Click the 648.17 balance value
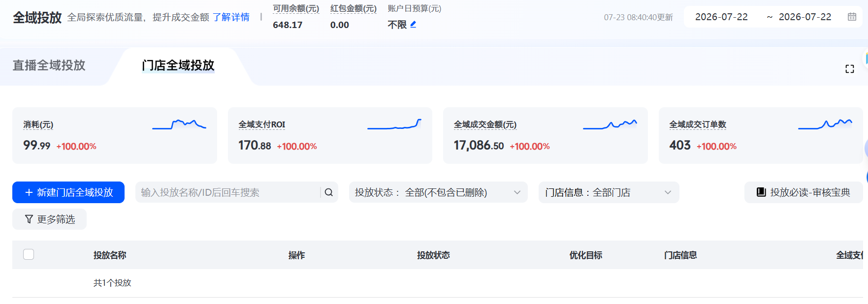This screenshot has height=304, width=868. 288,25
